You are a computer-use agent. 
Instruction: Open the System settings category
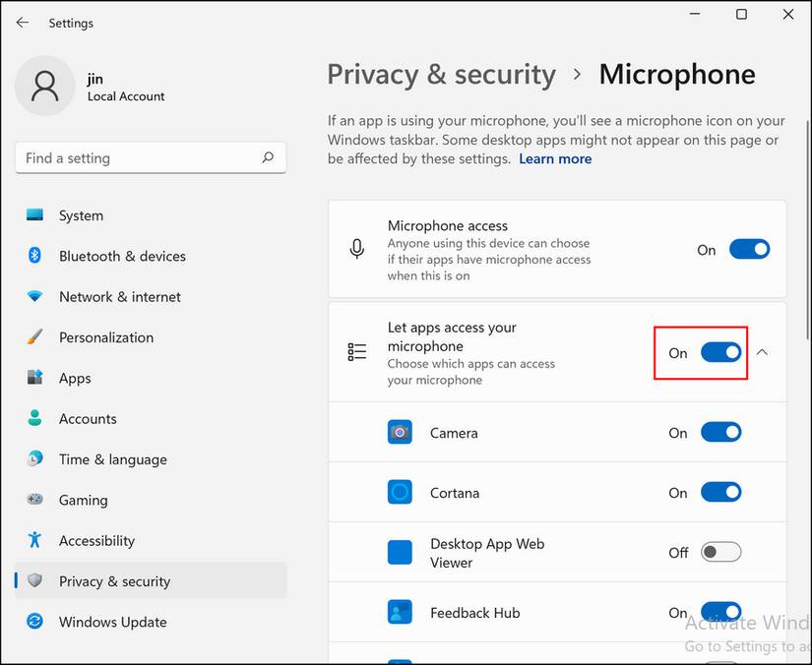point(81,215)
